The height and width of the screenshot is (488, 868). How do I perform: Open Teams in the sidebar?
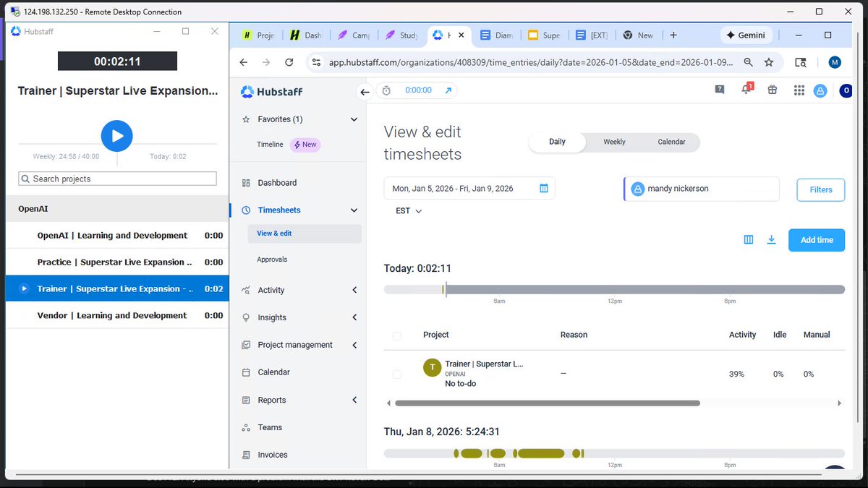pyautogui.click(x=270, y=427)
